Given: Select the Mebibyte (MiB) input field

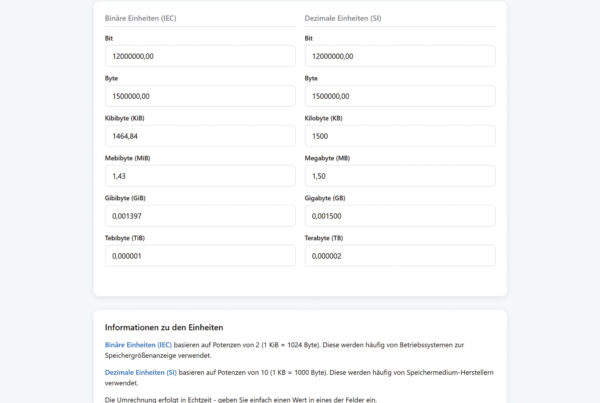Looking at the screenshot, I should pyautogui.click(x=200, y=176).
